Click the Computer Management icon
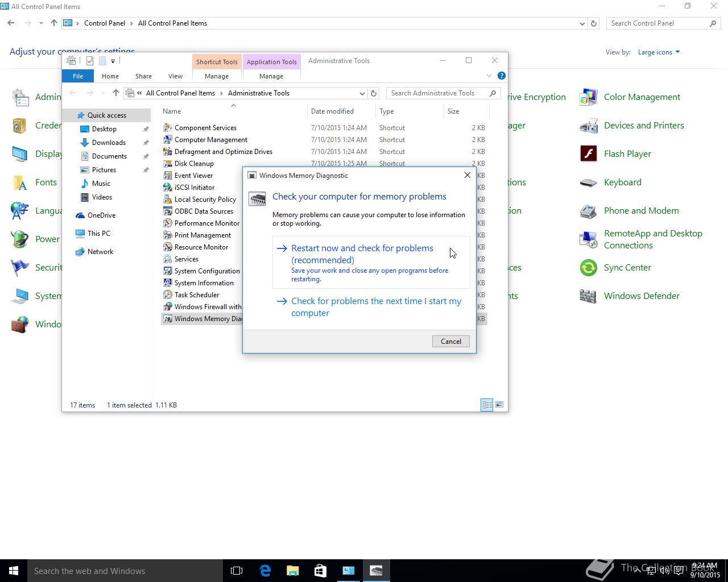This screenshot has width=728, height=582. point(167,140)
